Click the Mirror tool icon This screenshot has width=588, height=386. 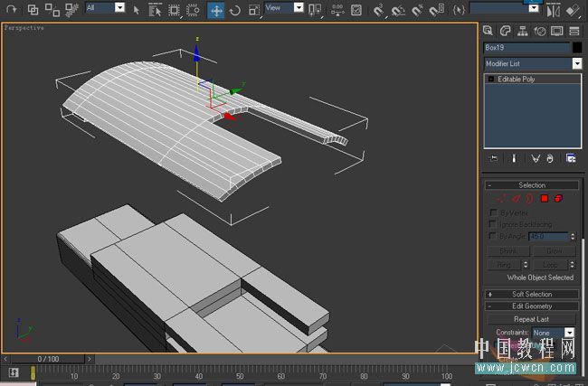(553, 11)
